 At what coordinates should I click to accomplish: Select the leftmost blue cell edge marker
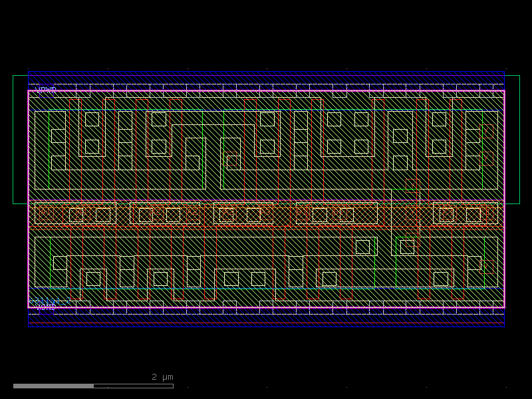tap(28, 199)
